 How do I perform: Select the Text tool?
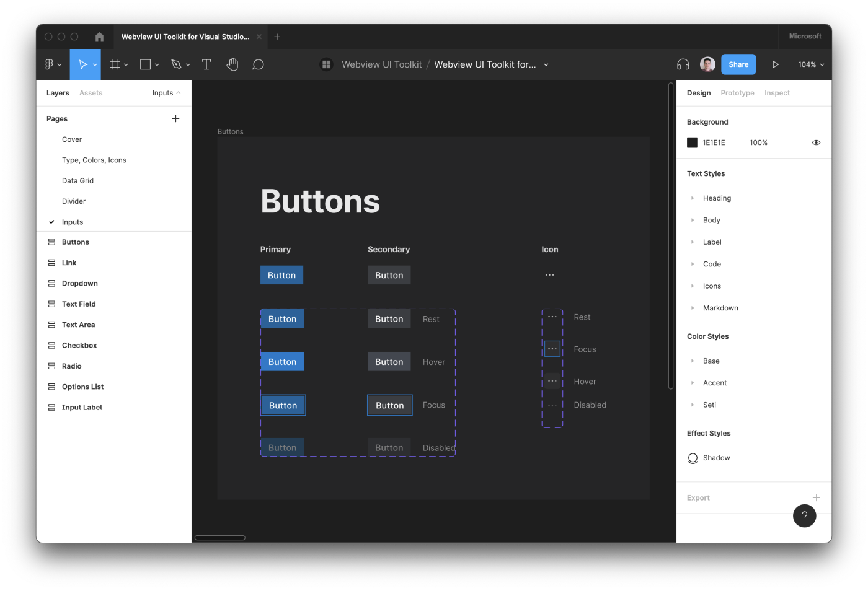pos(206,64)
